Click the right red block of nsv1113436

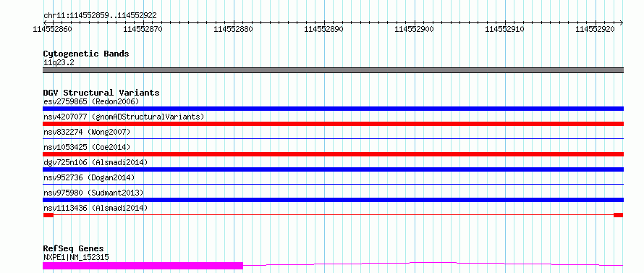(619, 215)
